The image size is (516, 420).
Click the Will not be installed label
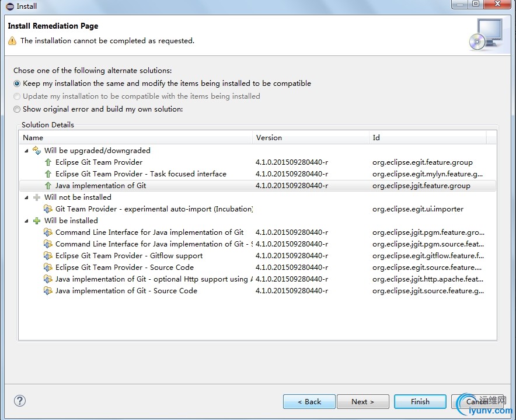click(x=78, y=197)
